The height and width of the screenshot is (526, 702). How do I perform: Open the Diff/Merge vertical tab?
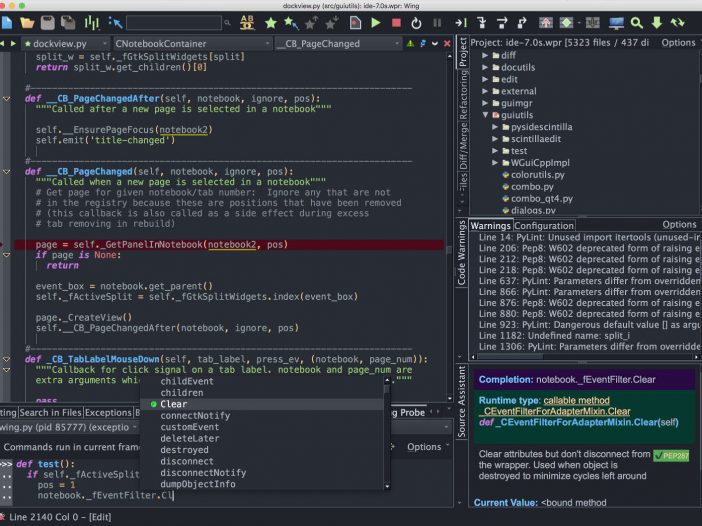pyautogui.click(x=462, y=146)
